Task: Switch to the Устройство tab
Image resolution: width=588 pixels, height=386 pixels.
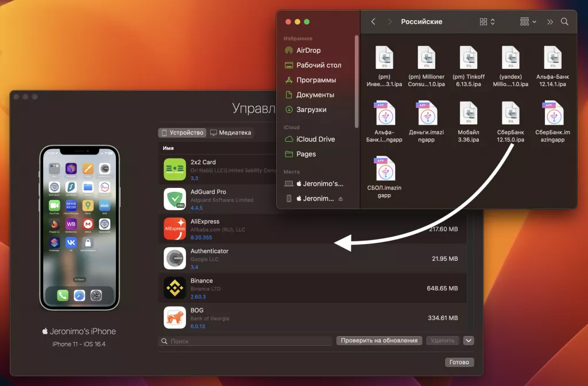Action: (x=182, y=133)
